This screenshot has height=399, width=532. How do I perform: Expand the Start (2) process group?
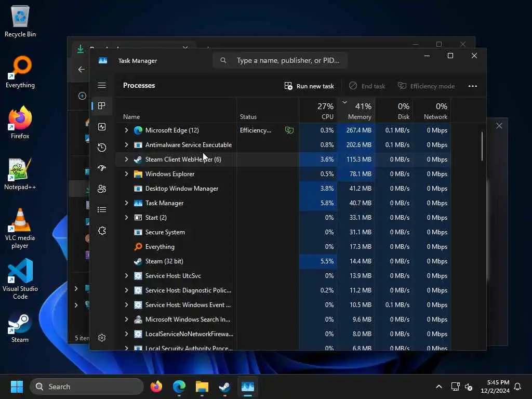(x=126, y=218)
